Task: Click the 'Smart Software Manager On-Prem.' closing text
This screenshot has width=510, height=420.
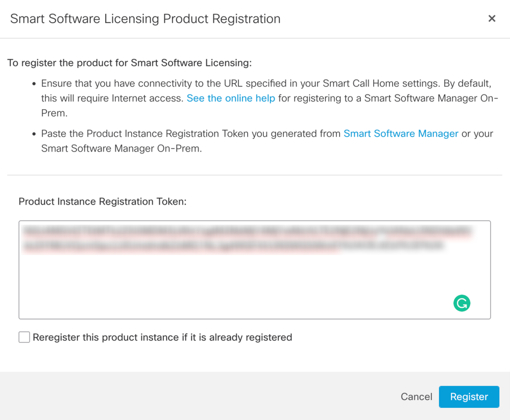Action: (122, 149)
